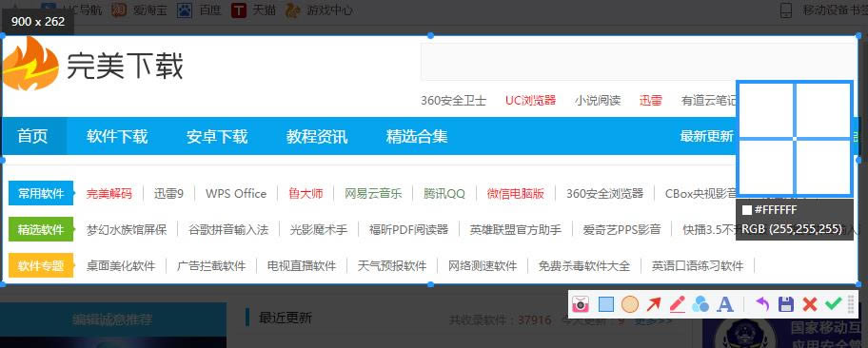Confirm the screenshot with the green checkmark

[833, 303]
